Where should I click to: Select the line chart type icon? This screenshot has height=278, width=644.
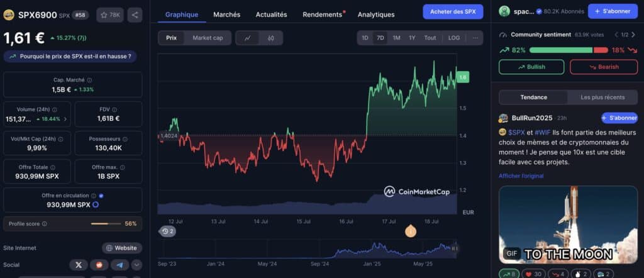point(247,38)
